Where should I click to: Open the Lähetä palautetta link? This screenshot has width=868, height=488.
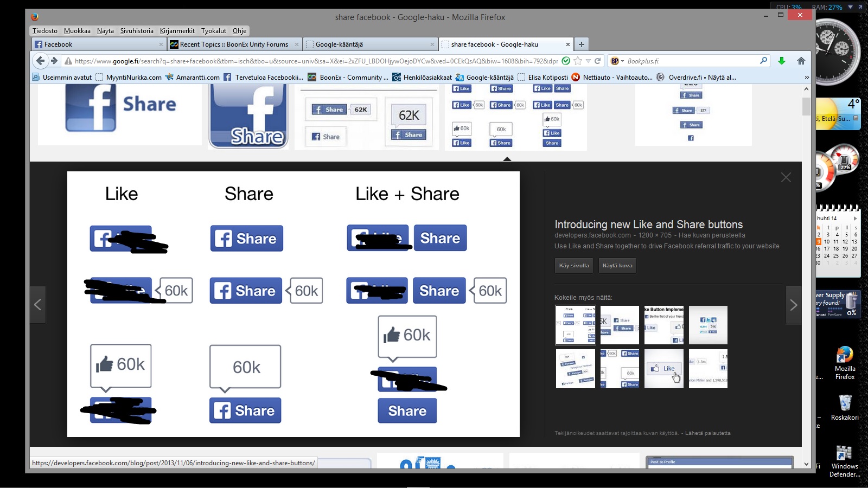click(x=708, y=433)
